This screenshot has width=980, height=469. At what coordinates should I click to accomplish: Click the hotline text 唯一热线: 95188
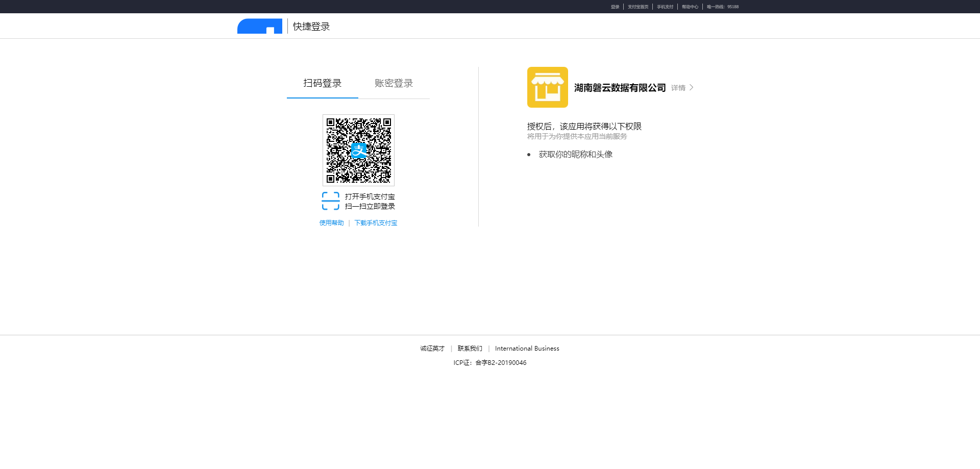click(723, 7)
